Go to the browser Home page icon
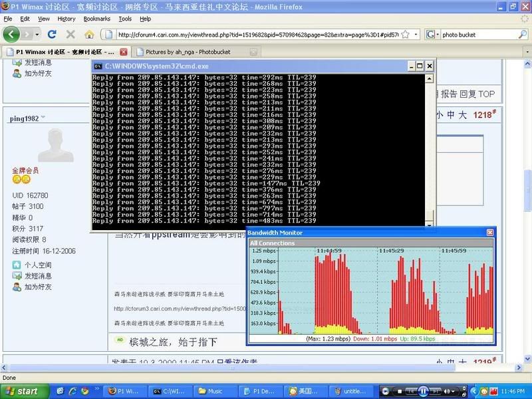 coord(88,34)
